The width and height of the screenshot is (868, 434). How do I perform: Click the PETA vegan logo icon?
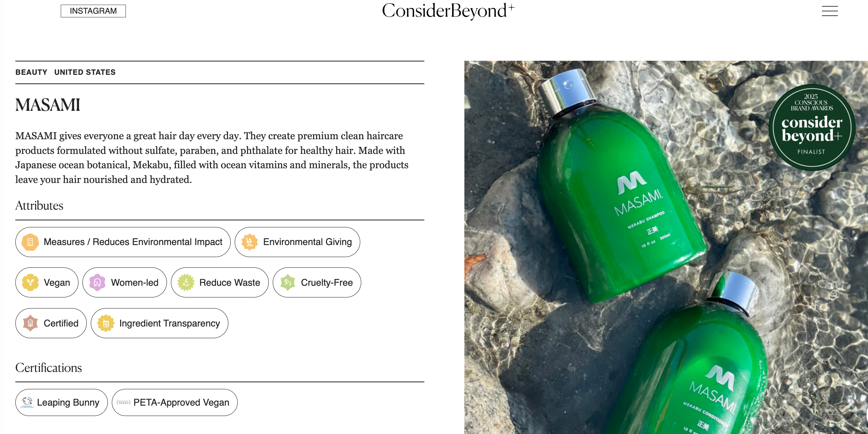point(124,402)
